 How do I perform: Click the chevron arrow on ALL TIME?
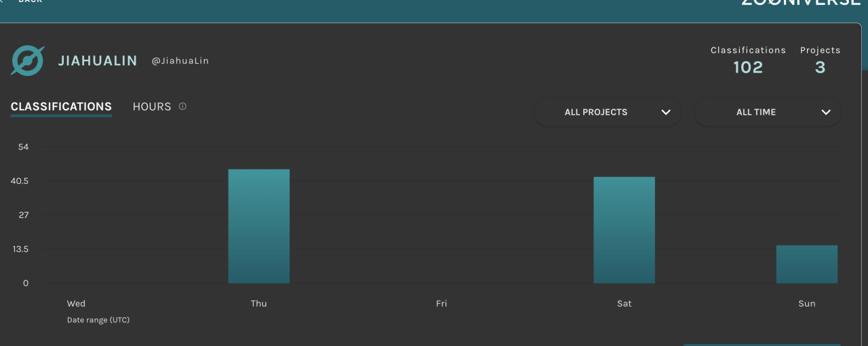click(826, 113)
